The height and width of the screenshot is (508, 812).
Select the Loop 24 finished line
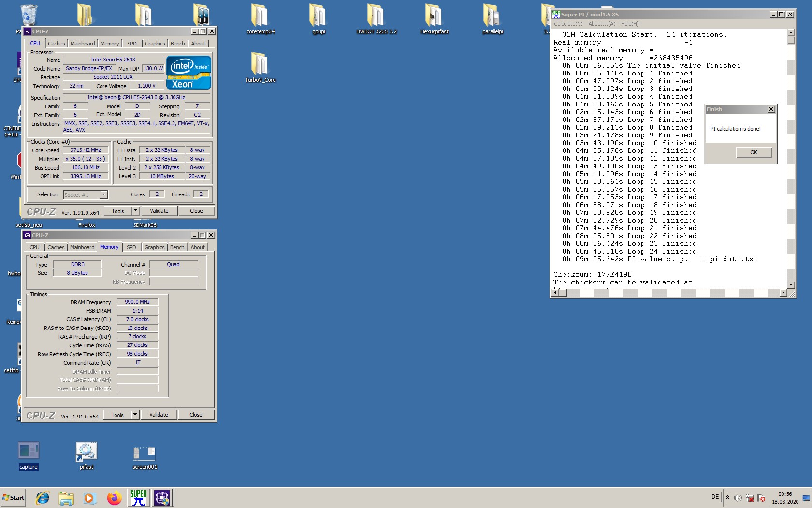click(x=630, y=251)
